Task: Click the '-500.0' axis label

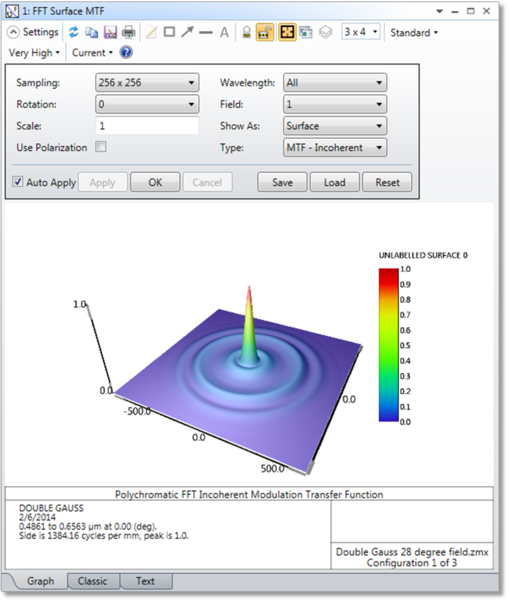Action: (137, 411)
